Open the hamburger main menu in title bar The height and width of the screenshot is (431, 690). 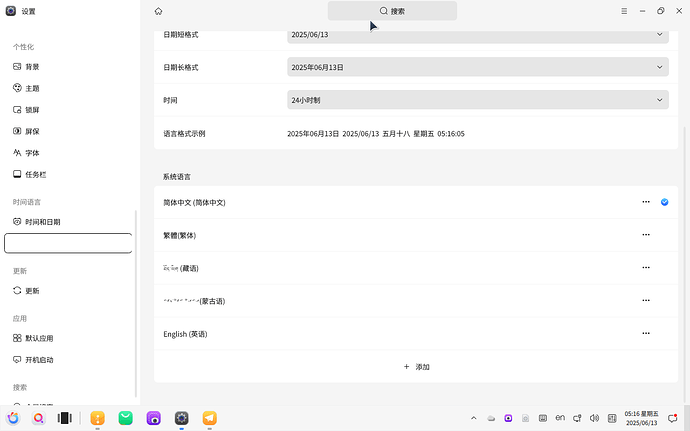623,11
